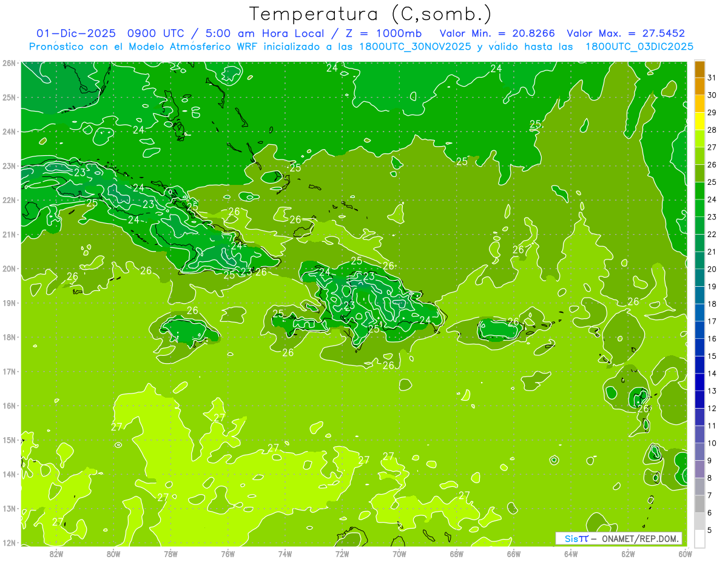Click the legend swatch between 24 and 25
Viewport: 728px width, 562px height.
click(x=699, y=191)
